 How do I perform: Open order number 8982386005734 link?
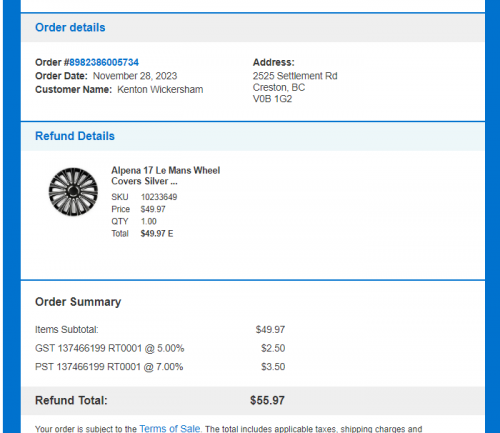tap(104, 62)
